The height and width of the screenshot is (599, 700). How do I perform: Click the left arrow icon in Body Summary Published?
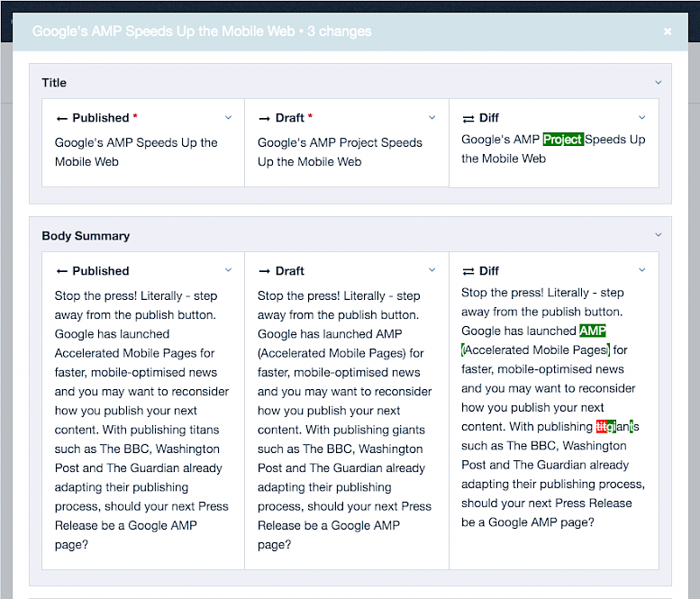coord(61,271)
